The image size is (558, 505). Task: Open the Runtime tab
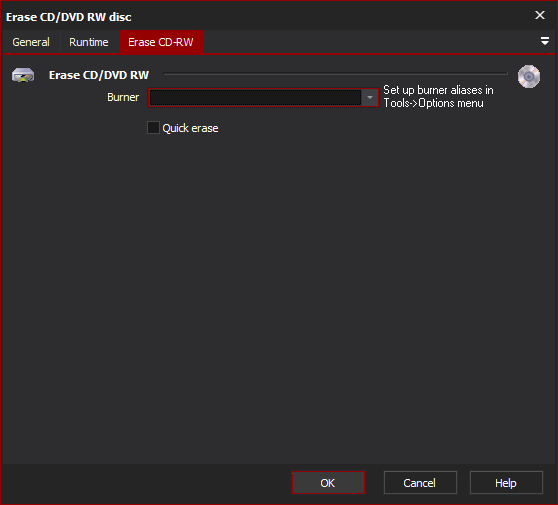click(89, 42)
